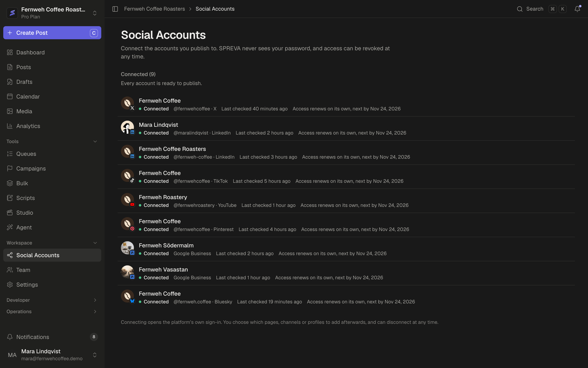Click Fernweh Coffee Roasters breadcrumb

tap(155, 9)
